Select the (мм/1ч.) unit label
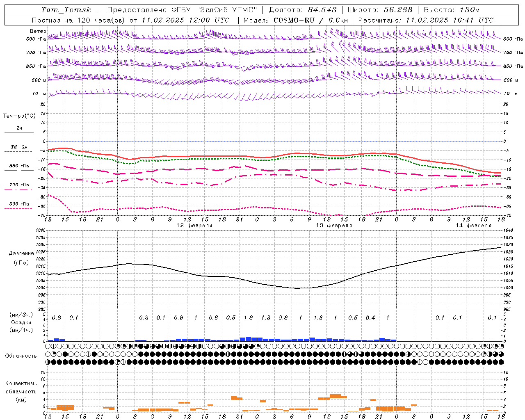The width and height of the screenshot is (525, 420). pos(21,330)
